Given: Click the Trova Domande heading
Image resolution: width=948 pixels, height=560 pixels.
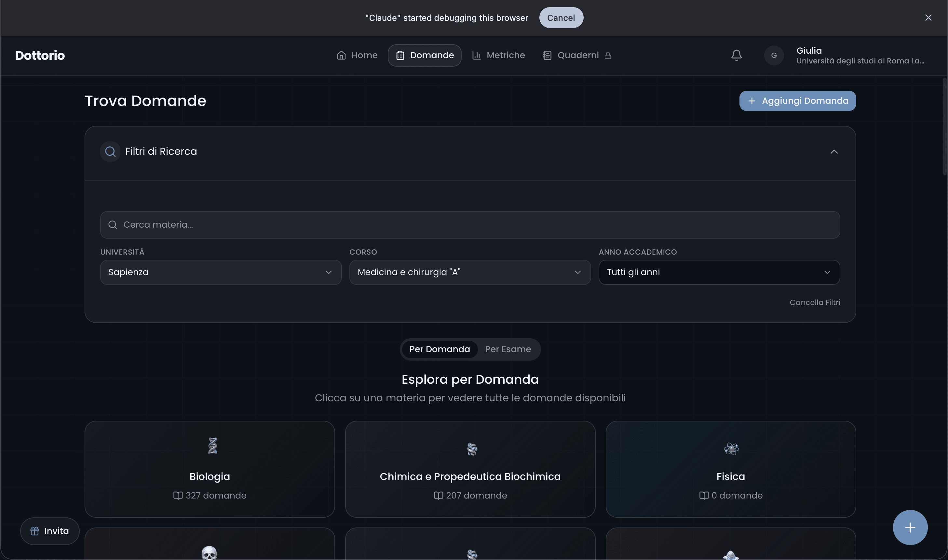Looking at the screenshot, I should click(x=145, y=101).
